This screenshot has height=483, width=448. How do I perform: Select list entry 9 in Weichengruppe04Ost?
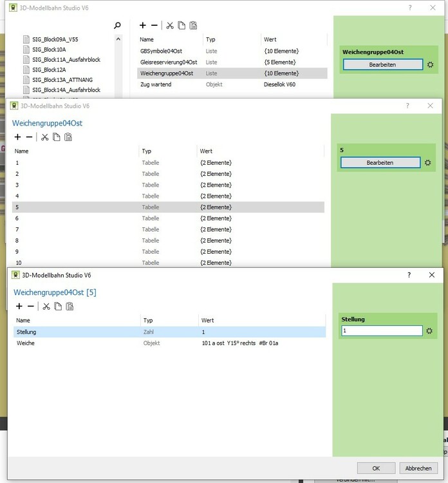tap(168, 252)
